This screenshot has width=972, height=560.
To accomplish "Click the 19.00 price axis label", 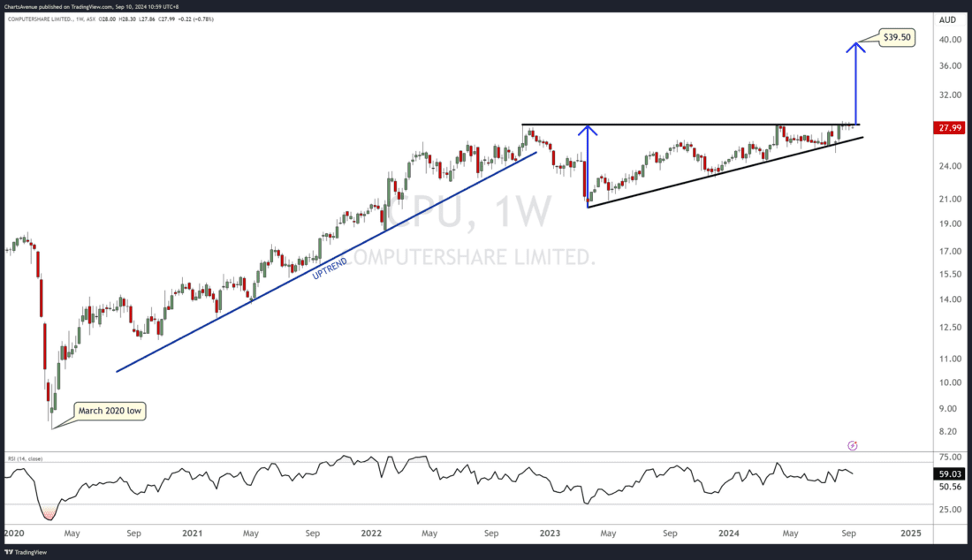I will [x=950, y=223].
